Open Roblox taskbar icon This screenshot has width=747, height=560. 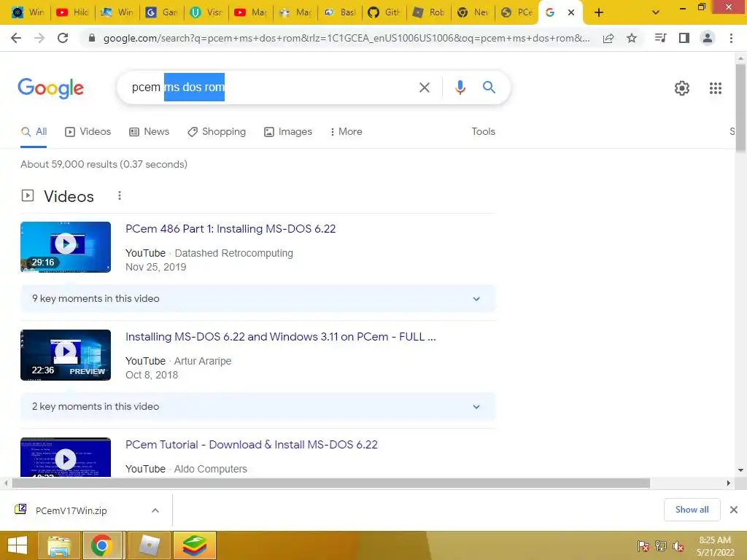click(x=149, y=545)
